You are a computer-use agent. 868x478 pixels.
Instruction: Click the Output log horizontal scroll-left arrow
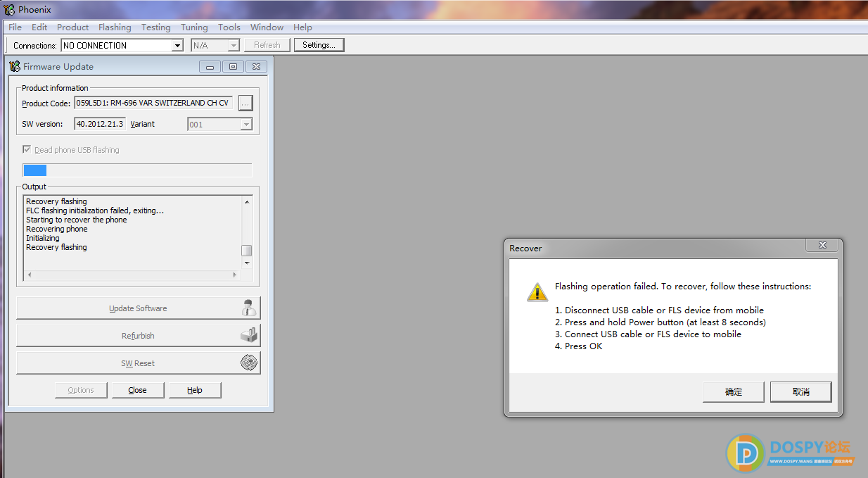coord(29,274)
